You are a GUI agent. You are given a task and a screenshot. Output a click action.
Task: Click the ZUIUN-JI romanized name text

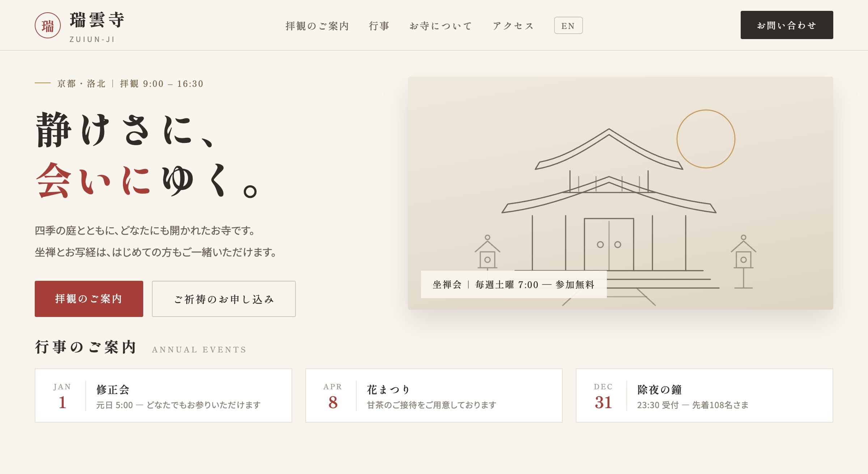[92, 39]
